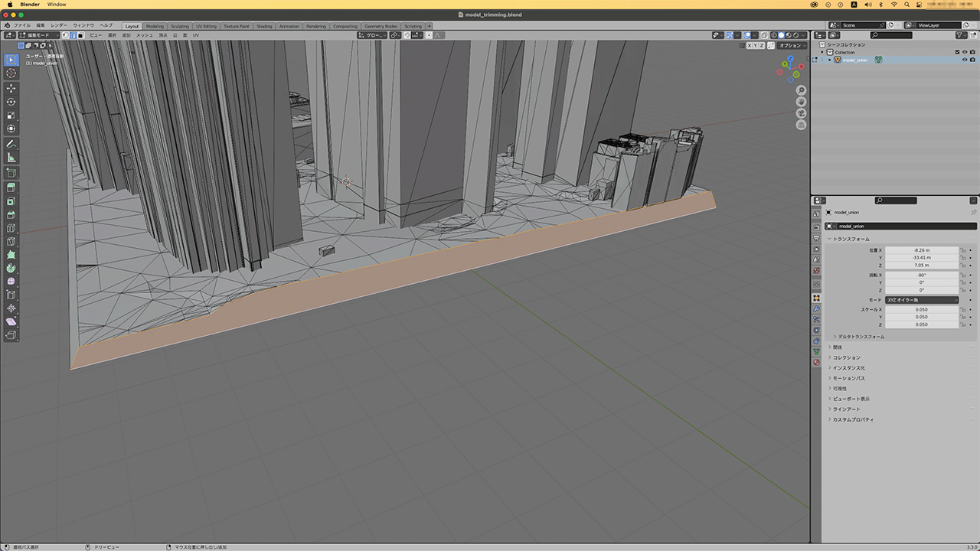Open the Render properties tab
Image resolution: width=980 pixels, height=551 pixels.
pyautogui.click(x=816, y=227)
